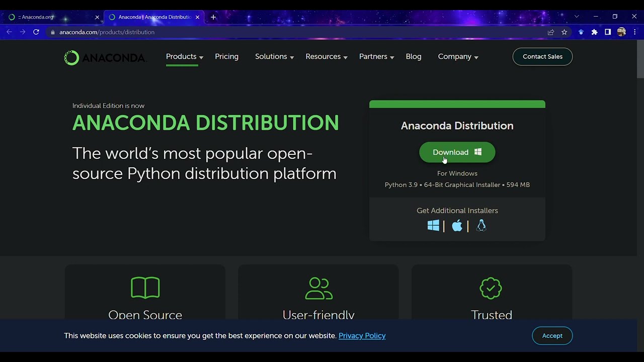Expand the Solutions menu
Image resolution: width=644 pixels, height=362 pixels.
click(x=275, y=57)
